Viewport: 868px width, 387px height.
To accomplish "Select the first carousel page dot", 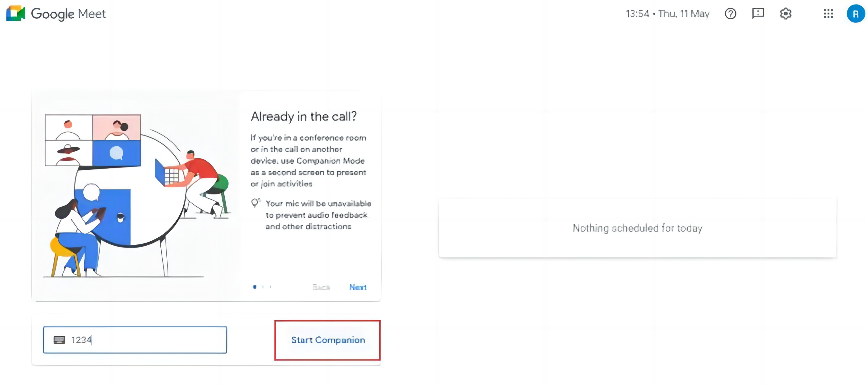I will [x=255, y=287].
